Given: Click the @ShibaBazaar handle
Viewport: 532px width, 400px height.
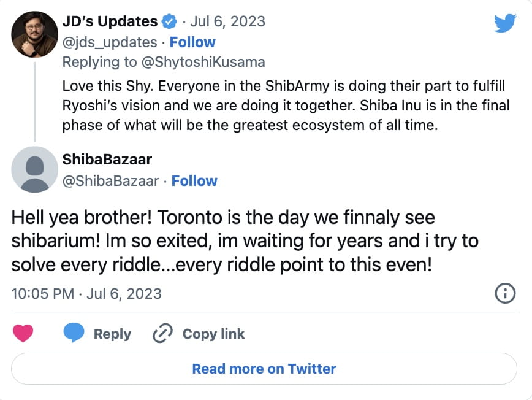Looking at the screenshot, I should click(x=111, y=181).
